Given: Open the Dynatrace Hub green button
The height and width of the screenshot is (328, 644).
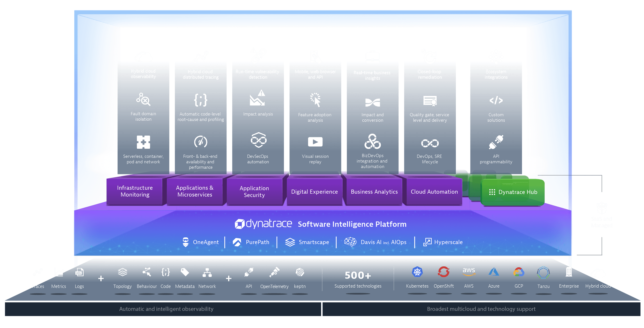Looking at the screenshot, I should click(x=513, y=192).
